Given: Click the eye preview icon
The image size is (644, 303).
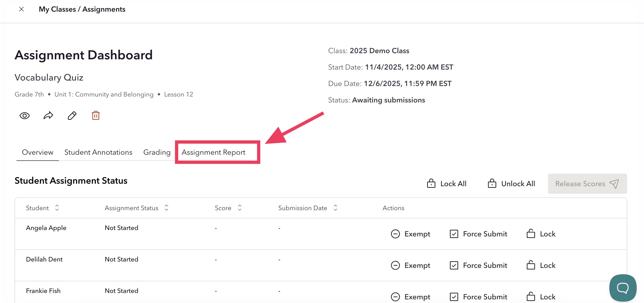Looking at the screenshot, I should point(24,116).
